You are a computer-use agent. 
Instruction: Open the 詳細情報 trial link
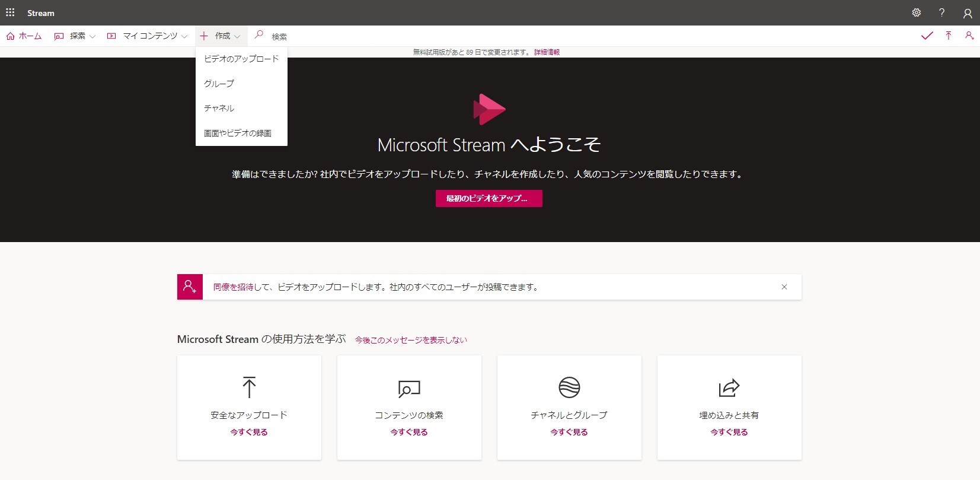[547, 52]
